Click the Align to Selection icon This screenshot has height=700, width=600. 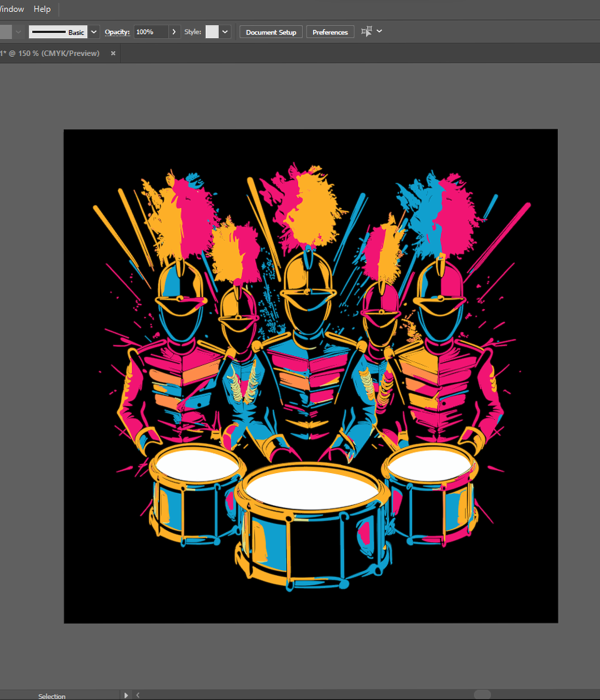[x=366, y=31]
